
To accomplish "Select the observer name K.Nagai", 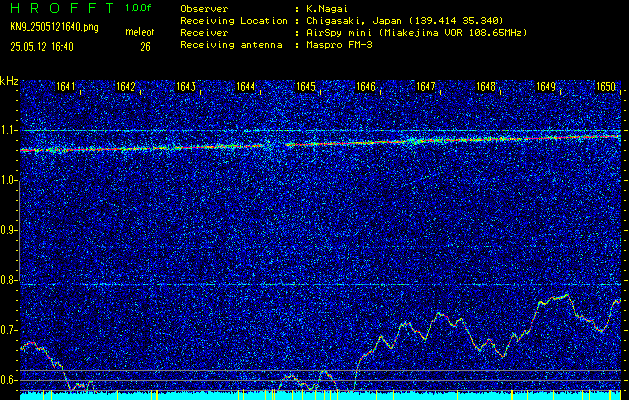I will pyautogui.click(x=326, y=9).
